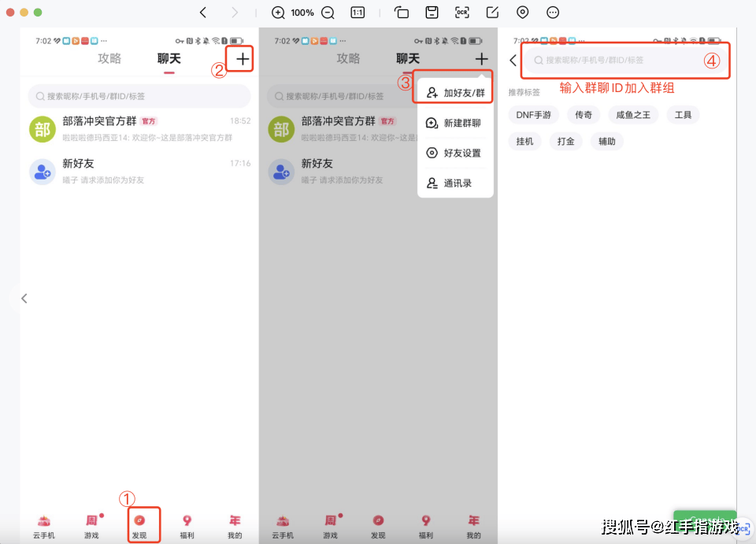Viewport: 756px width, 544px height.
Task: Open 游戏 in the first screen's bottom nav
Action: point(91,527)
